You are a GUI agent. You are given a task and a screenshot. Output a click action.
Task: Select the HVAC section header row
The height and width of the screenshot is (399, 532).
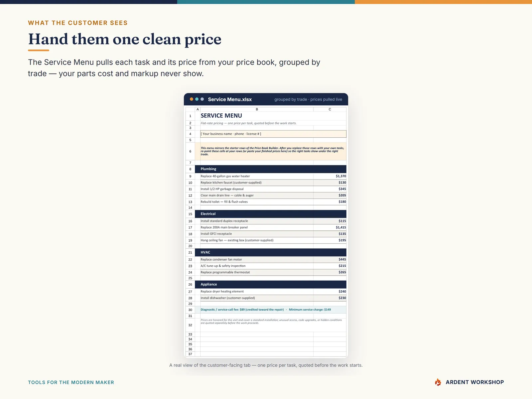[271, 252]
